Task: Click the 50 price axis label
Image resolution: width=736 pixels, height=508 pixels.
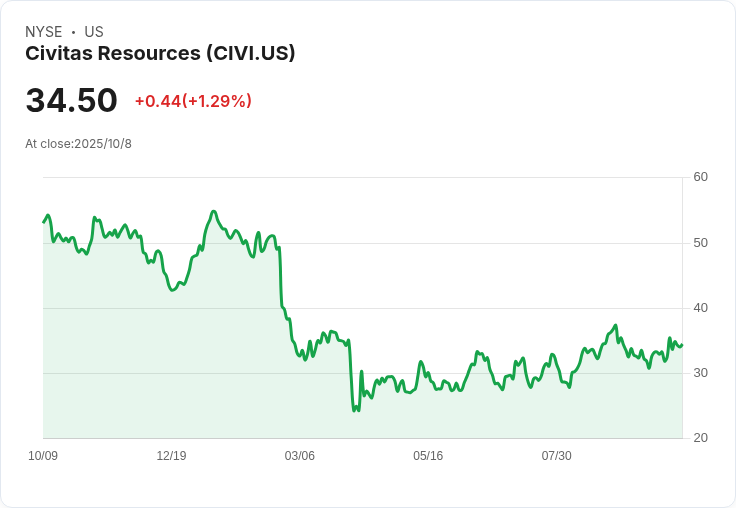Action: point(700,243)
